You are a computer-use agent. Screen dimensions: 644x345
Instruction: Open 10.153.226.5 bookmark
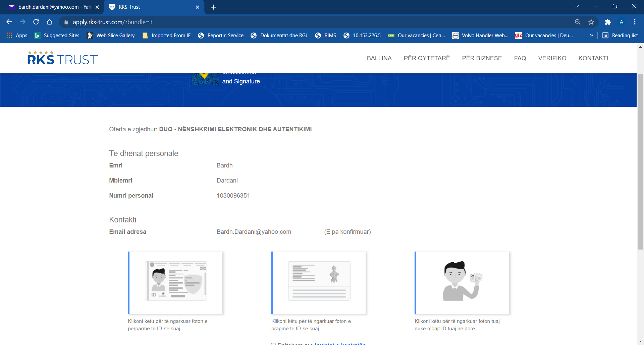coord(362,35)
